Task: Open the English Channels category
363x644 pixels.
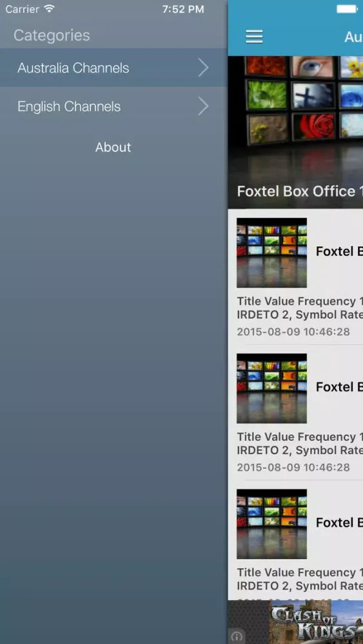Action: point(113,106)
